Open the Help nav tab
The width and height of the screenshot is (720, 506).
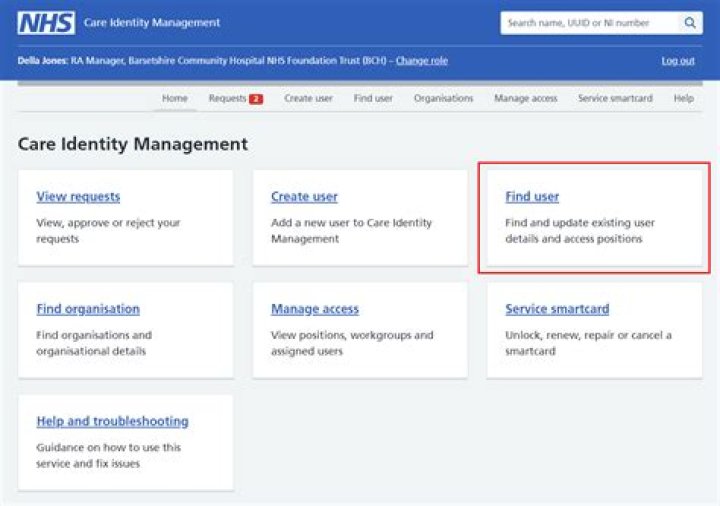point(683,98)
